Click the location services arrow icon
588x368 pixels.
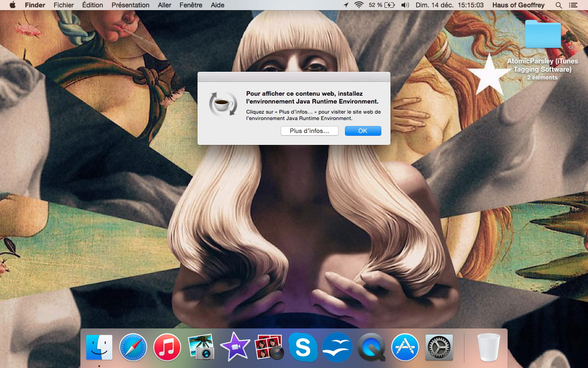point(346,5)
